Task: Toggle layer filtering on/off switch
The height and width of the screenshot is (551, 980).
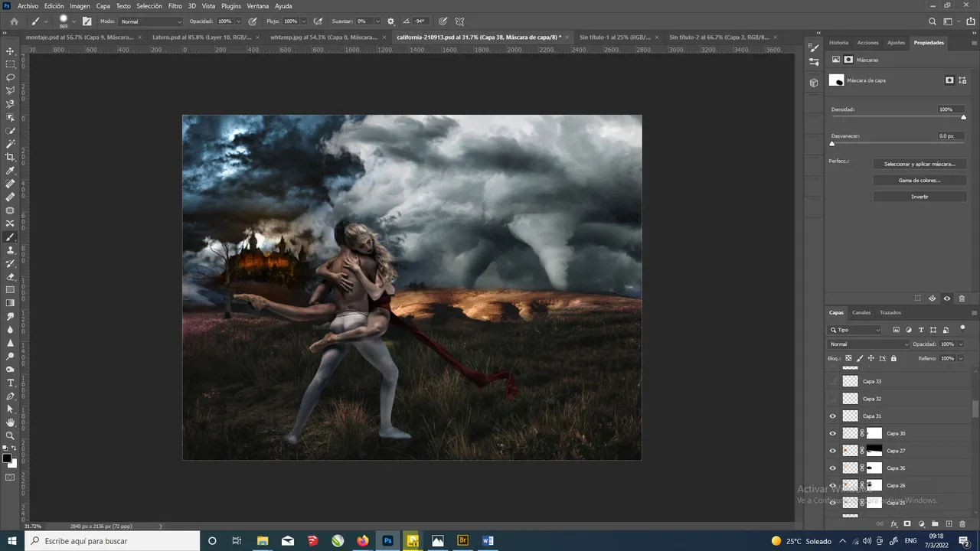Action: (962, 330)
